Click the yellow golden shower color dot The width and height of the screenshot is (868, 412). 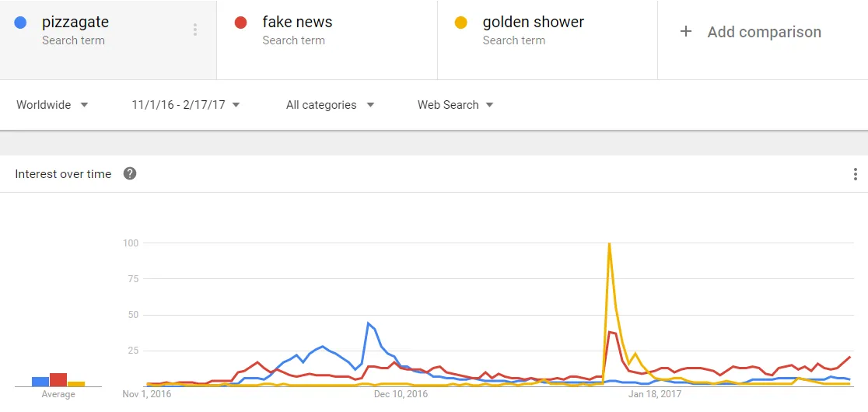(x=460, y=23)
